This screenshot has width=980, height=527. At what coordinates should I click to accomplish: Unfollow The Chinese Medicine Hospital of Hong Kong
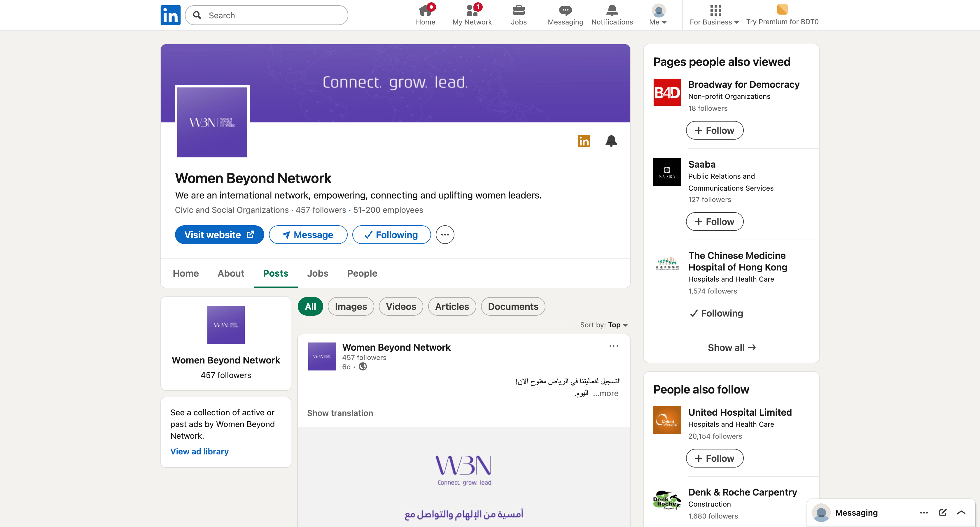pos(716,313)
